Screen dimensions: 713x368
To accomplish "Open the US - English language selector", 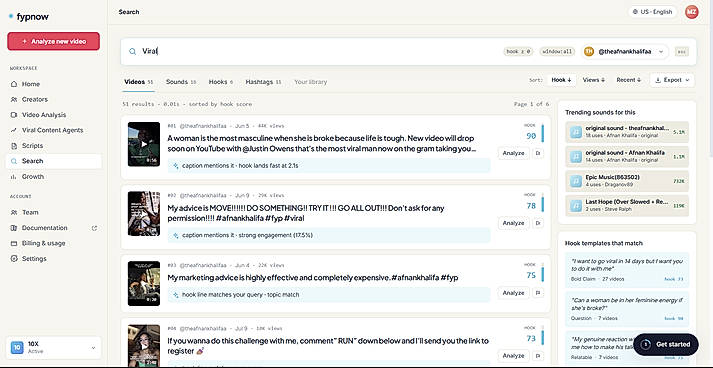I will click(x=653, y=12).
